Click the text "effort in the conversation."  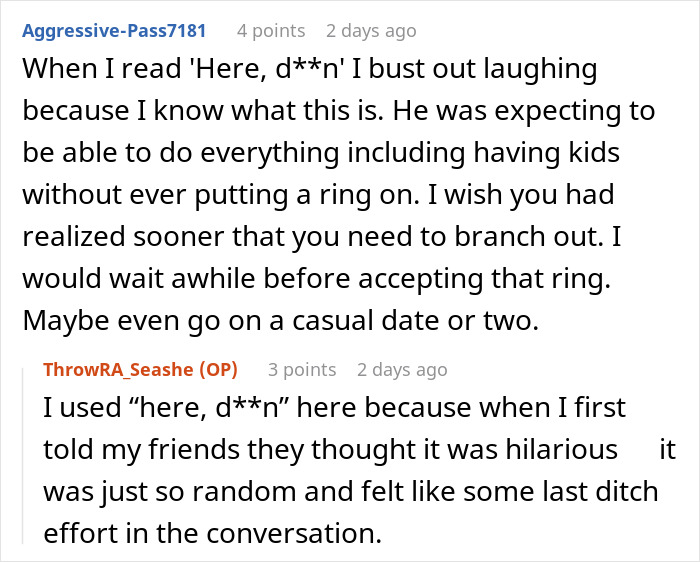point(213,532)
